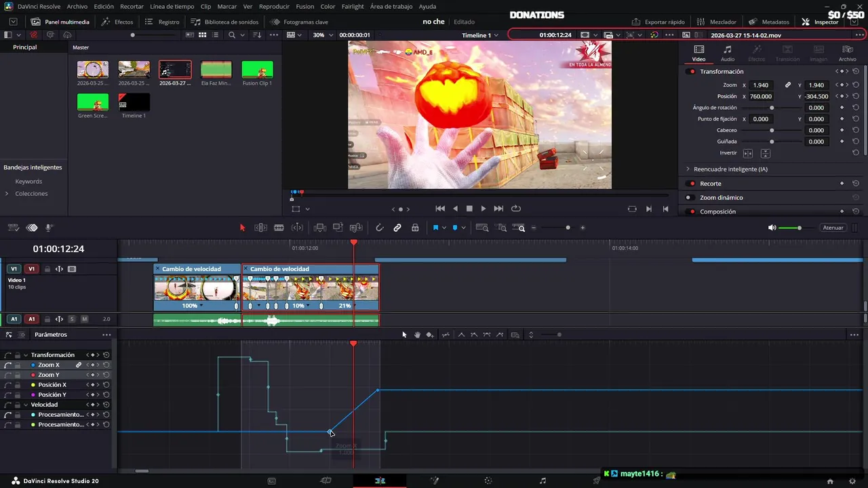The width and height of the screenshot is (868, 488).
Task: Click the Overwrite clip tool icon
Action: [x=338, y=228]
